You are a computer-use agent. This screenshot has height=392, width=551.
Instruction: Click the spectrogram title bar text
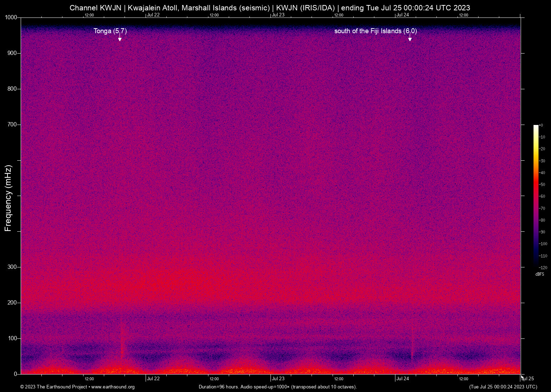(x=270, y=7)
